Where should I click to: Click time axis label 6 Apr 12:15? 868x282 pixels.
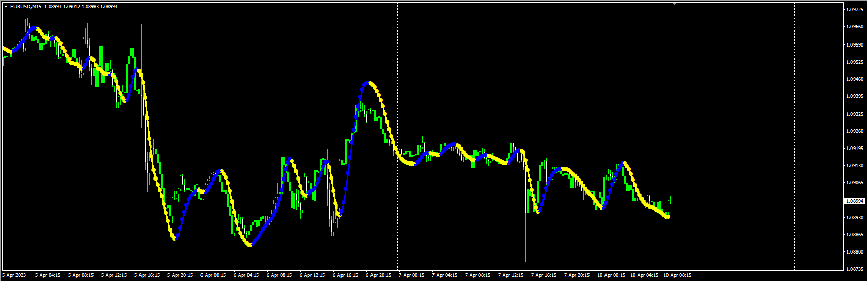[313, 275]
